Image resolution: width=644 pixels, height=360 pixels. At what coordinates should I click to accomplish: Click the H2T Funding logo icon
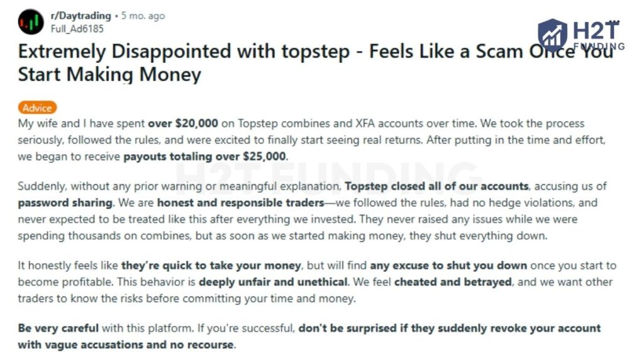553,35
